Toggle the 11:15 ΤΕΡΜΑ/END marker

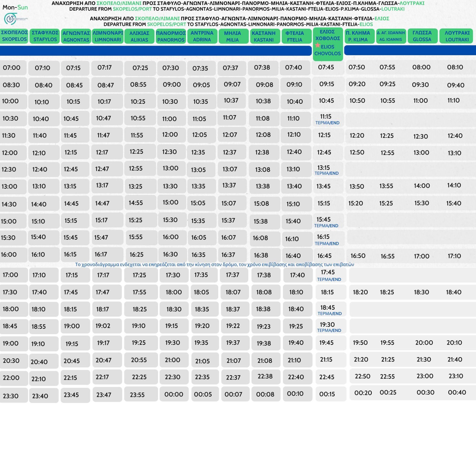pos(328,122)
